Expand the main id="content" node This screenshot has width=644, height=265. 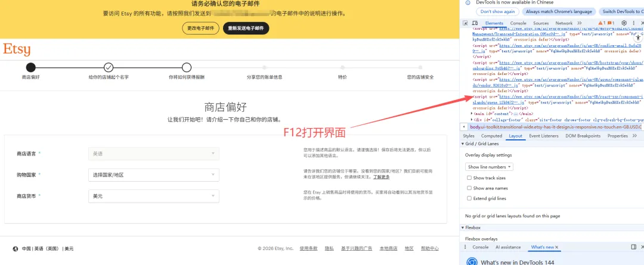472,114
